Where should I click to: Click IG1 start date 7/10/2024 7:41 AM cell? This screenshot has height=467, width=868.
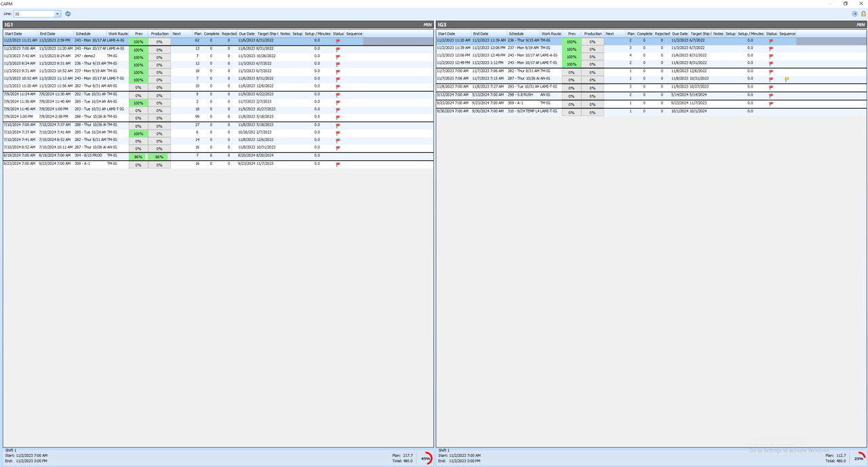pyautogui.click(x=20, y=140)
